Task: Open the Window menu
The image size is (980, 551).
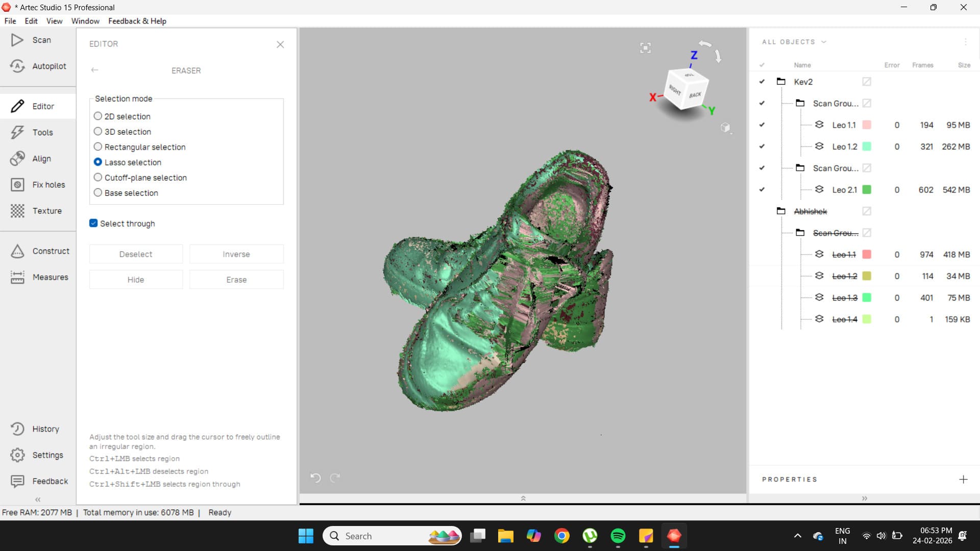Action: pos(85,21)
